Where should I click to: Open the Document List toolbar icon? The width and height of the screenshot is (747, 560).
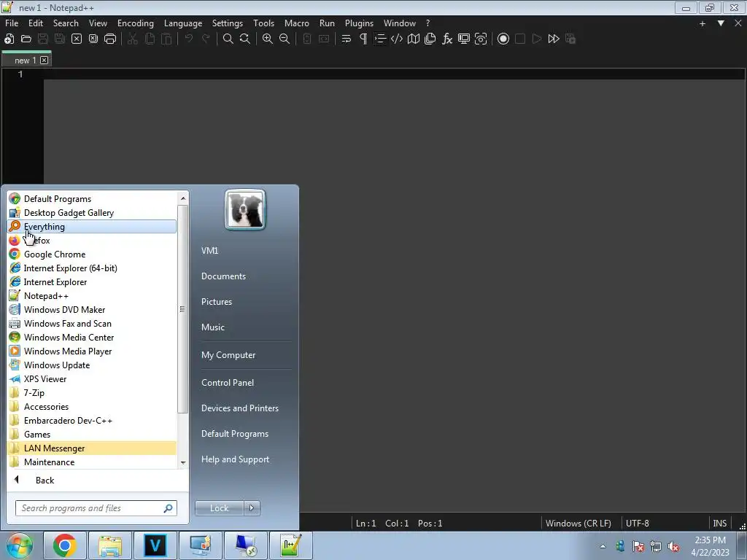coord(430,39)
